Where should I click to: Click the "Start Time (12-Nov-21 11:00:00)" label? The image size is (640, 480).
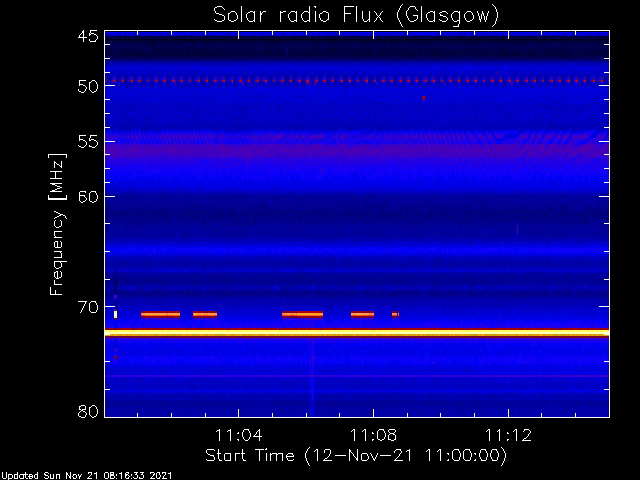pos(356,455)
